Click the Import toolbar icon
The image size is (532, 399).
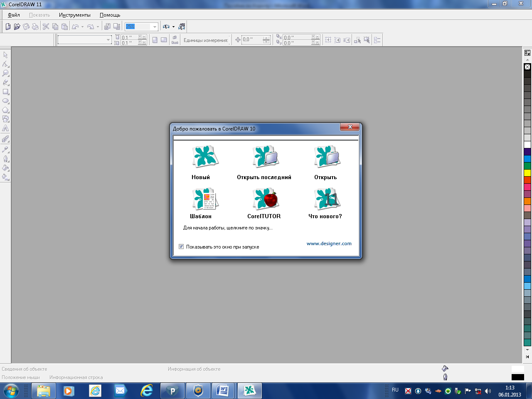coord(107,27)
